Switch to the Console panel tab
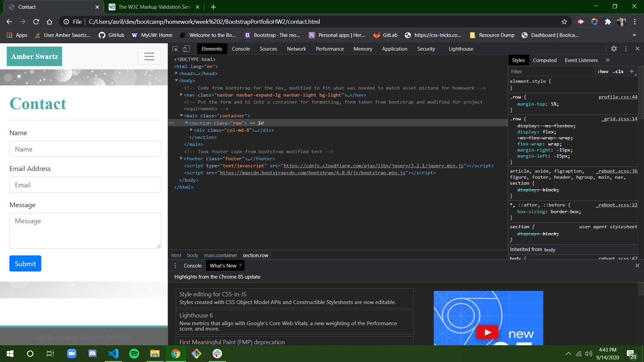Viewport: 644px width, 362px height. tap(241, 49)
